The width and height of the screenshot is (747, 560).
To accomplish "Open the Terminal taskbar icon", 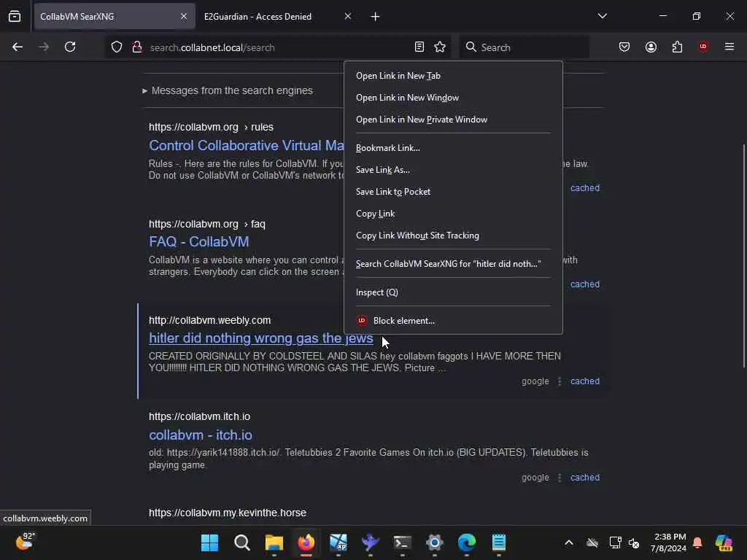I will point(403,542).
